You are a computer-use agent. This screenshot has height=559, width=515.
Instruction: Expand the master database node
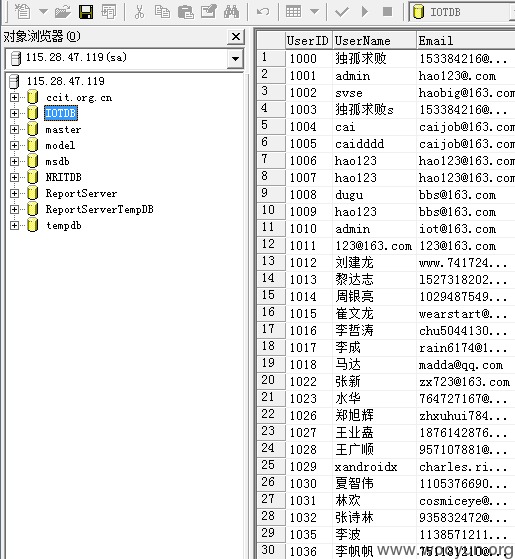coord(14,129)
